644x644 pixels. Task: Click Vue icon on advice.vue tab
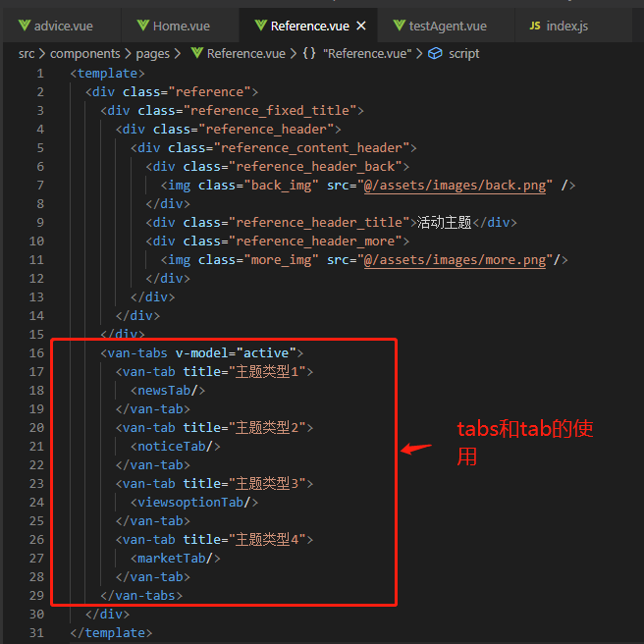[25, 26]
